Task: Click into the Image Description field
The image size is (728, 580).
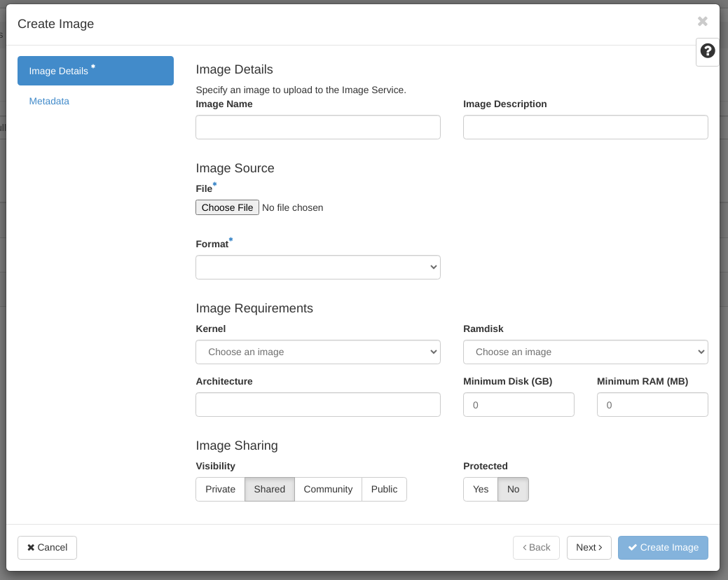Action: point(585,127)
